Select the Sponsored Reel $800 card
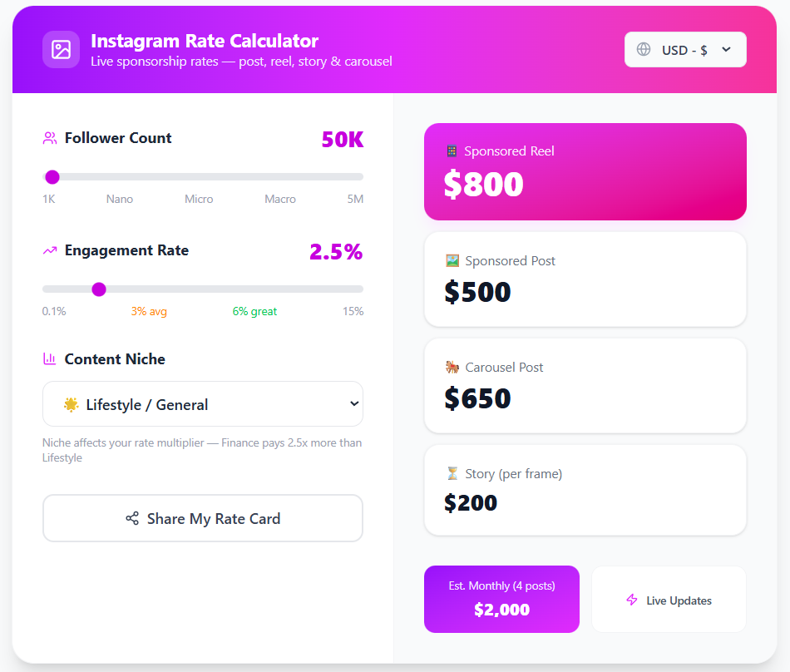Viewport: 790px width, 672px height. click(585, 171)
